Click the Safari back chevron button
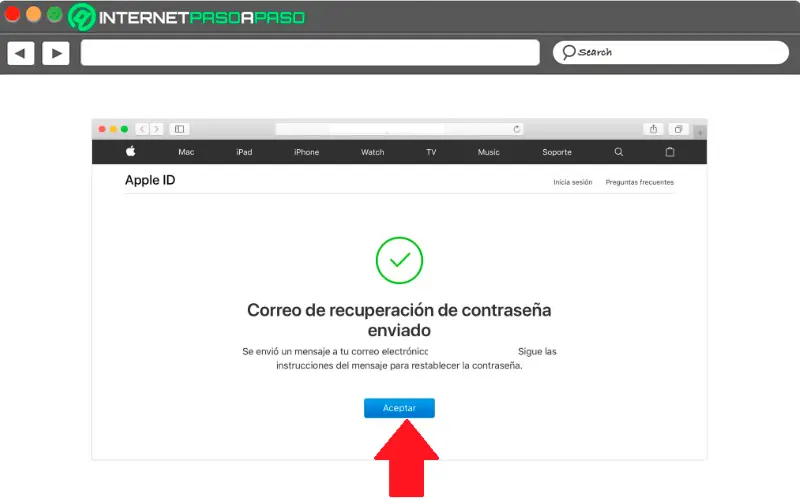 [142, 129]
